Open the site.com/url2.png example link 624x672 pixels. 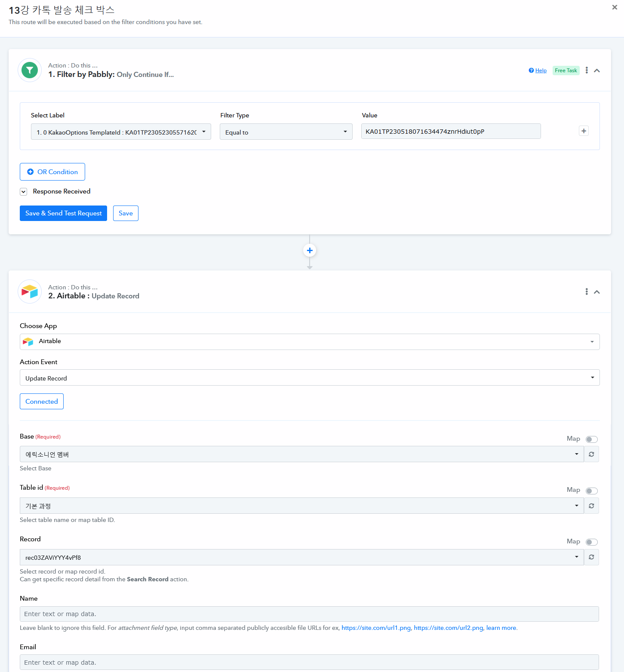pos(449,628)
